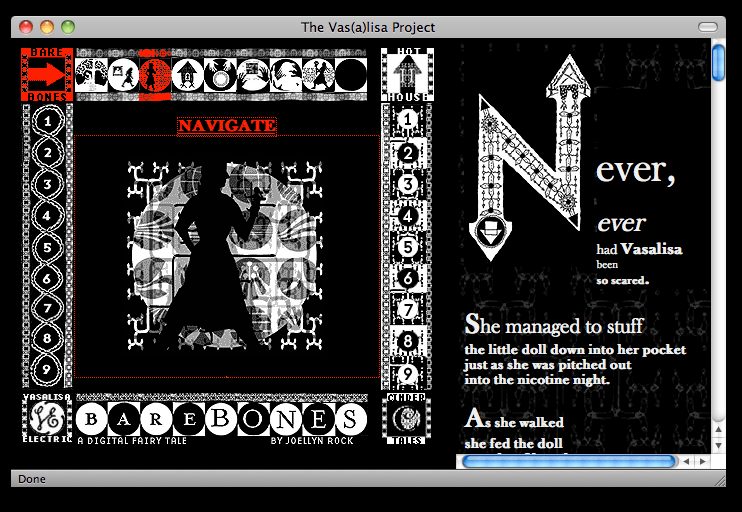Image resolution: width=742 pixels, height=512 pixels.
Task: Open the Cinder Tales spiral icon
Action: coord(407,418)
